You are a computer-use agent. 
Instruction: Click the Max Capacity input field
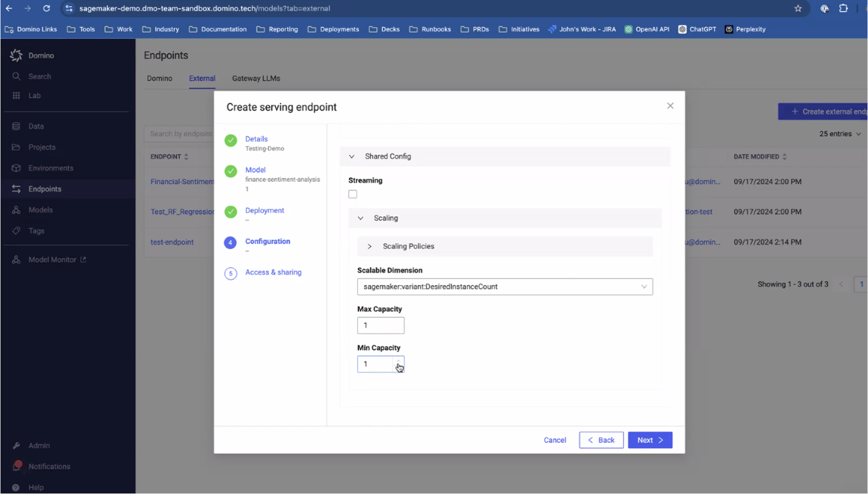coord(380,325)
